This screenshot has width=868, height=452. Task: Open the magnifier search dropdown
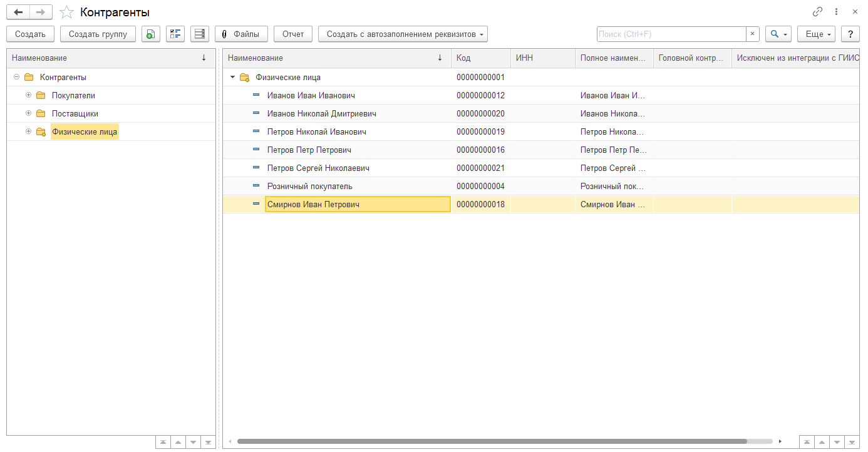778,34
